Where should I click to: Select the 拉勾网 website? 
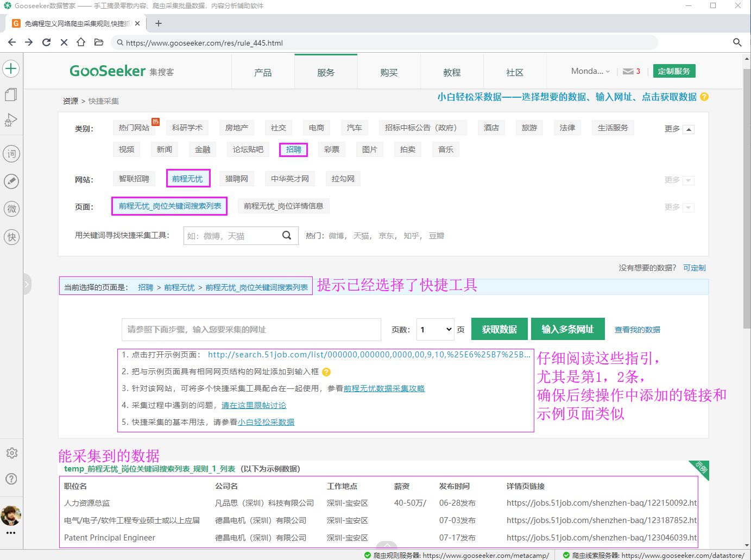tap(343, 179)
